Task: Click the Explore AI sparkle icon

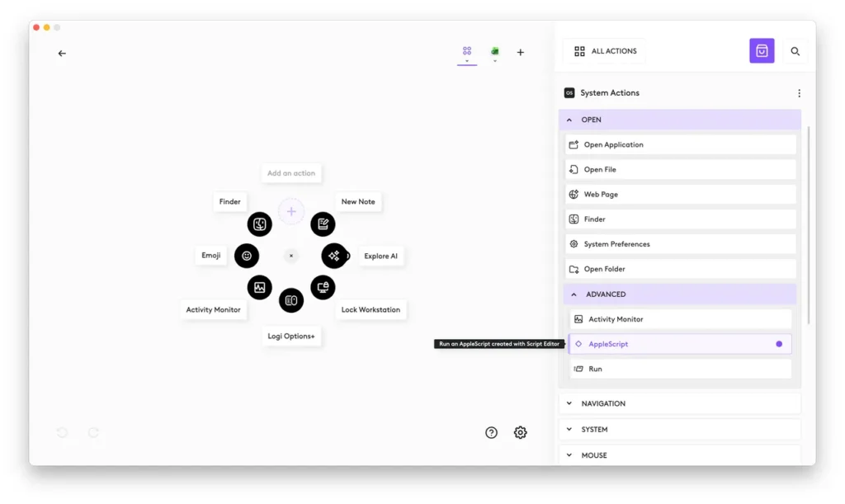Action: point(335,256)
